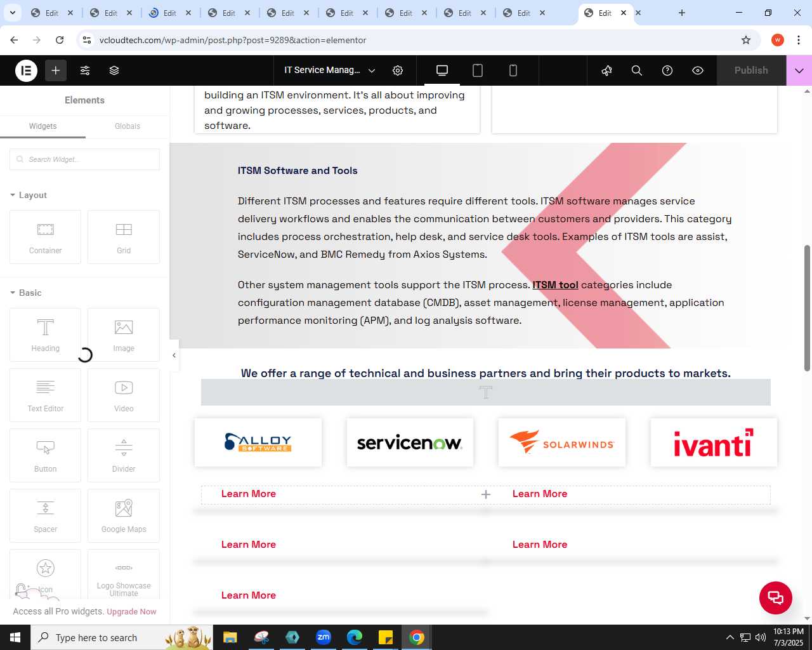Click the page vertical scrollbar thumb
This screenshot has width=812, height=650.
(807, 308)
